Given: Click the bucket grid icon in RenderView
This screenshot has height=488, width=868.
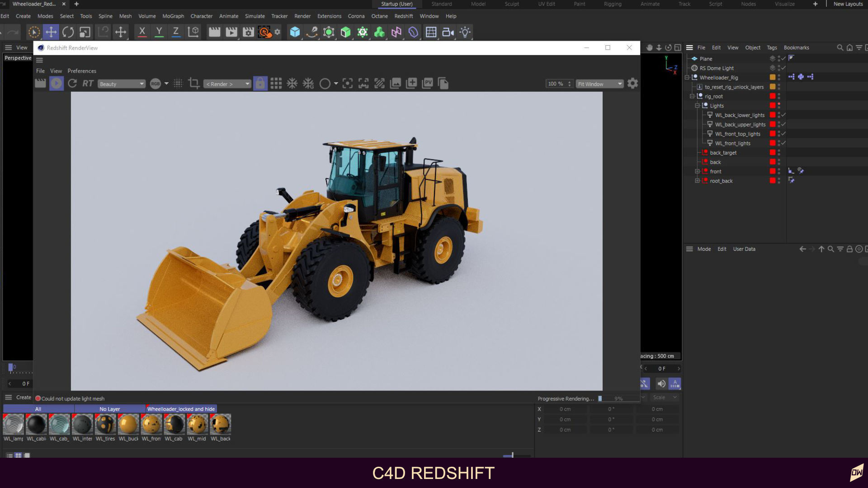Looking at the screenshot, I should (x=276, y=84).
